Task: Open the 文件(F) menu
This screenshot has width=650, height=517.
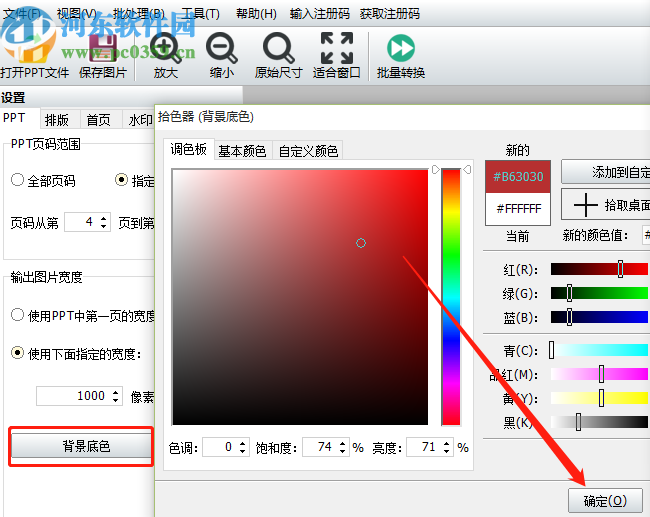Action: [x=22, y=14]
